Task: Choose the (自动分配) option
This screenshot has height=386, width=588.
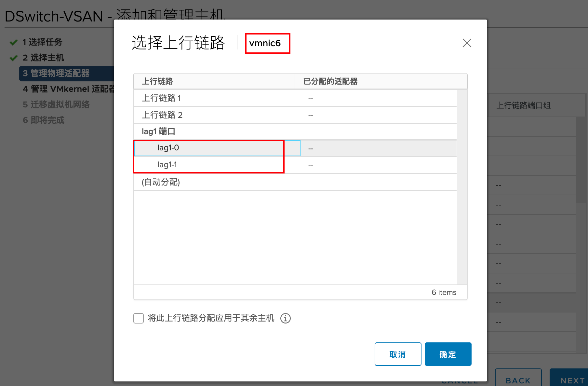Action: click(161, 182)
